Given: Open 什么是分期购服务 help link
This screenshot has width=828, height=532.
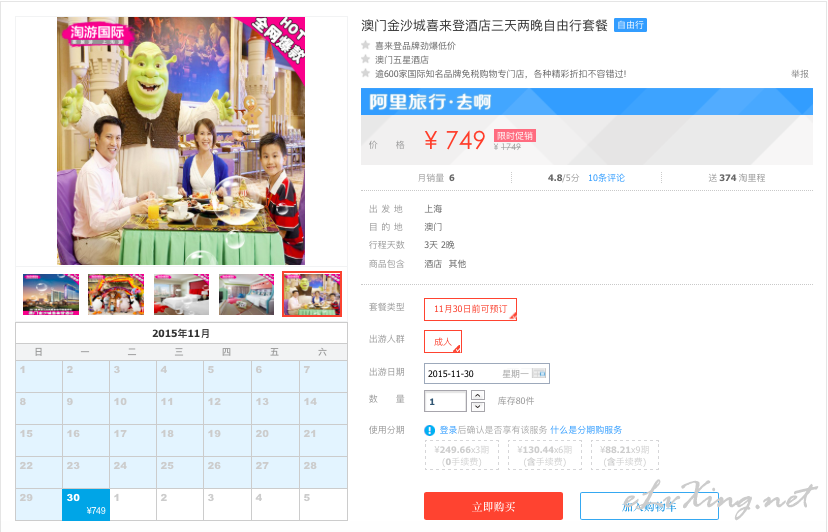Looking at the screenshot, I should pyautogui.click(x=586, y=430).
